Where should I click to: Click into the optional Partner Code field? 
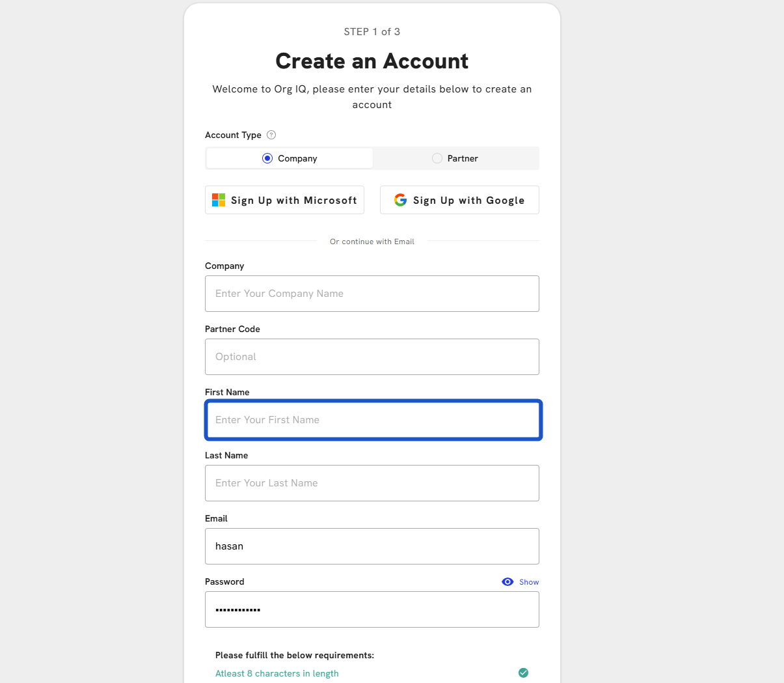click(372, 357)
